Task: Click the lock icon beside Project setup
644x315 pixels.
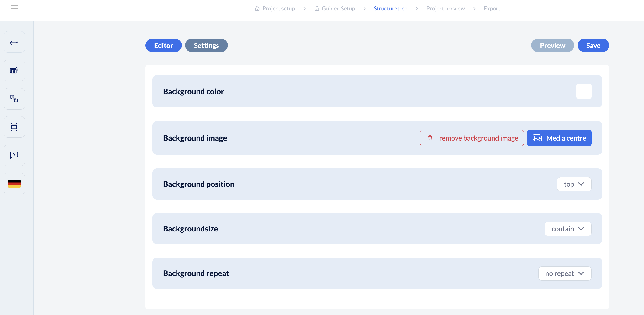Action: coord(257,9)
